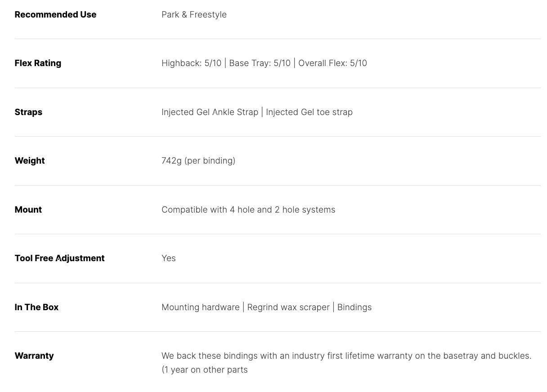
Task: Select the Regrind wax scraper text
Action: click(288, 307)
